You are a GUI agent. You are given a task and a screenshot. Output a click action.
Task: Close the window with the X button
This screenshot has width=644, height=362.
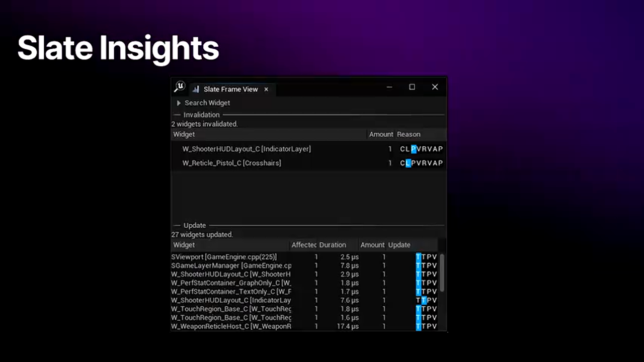tap(435, 87)
